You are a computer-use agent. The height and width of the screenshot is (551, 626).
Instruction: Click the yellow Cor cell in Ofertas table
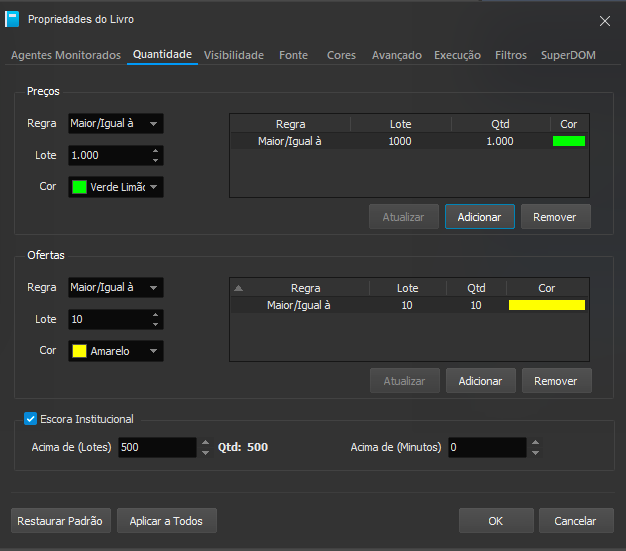tap(547, 305)
